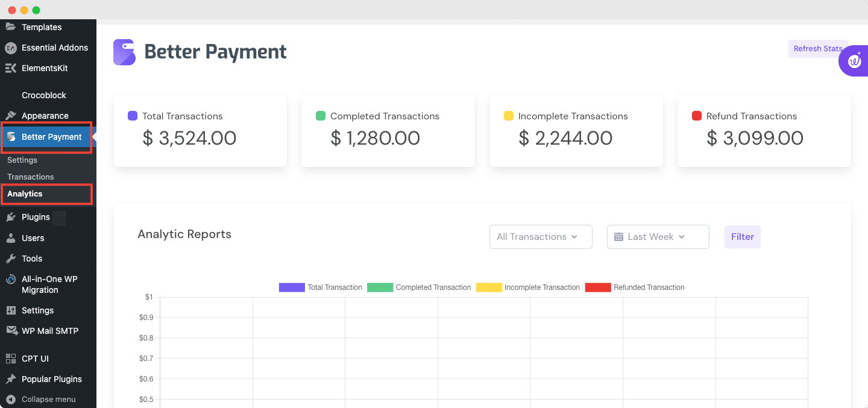Click the Appearance paintbrush icon
868x408 pixels.
point(11,116)
